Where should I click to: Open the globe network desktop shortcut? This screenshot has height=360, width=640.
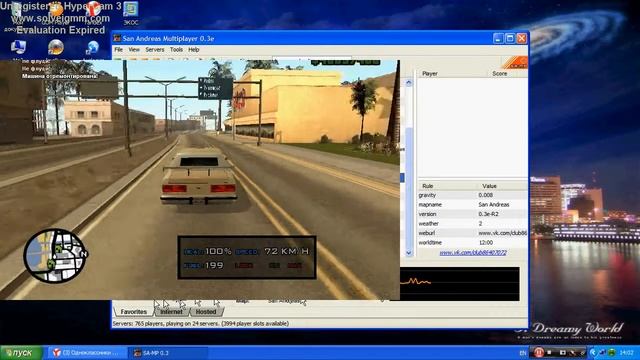93,47
